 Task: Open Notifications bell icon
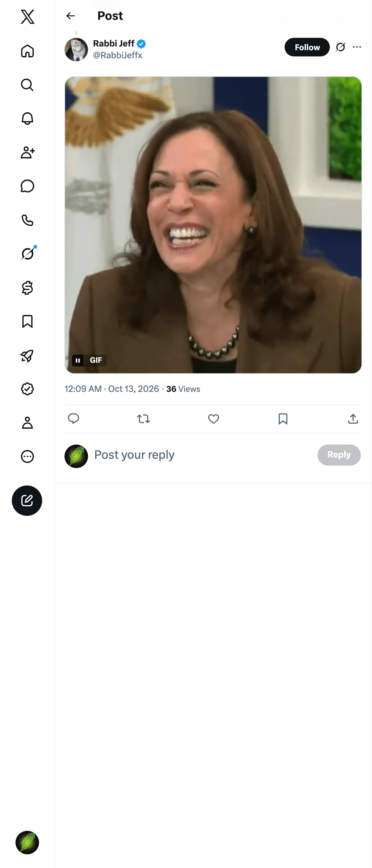[x=27, y=119]
